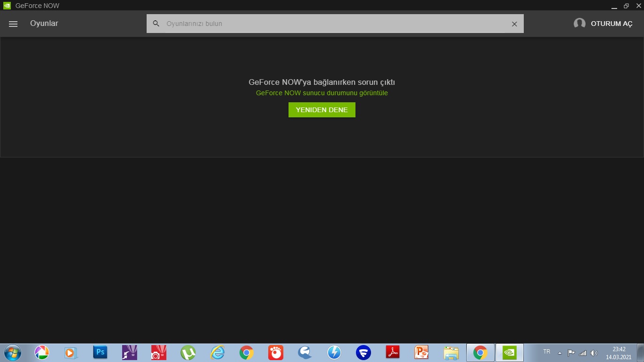Open the orange play media player icon
The height and width of the screenshot is (362, 644).
coord(71,353)
